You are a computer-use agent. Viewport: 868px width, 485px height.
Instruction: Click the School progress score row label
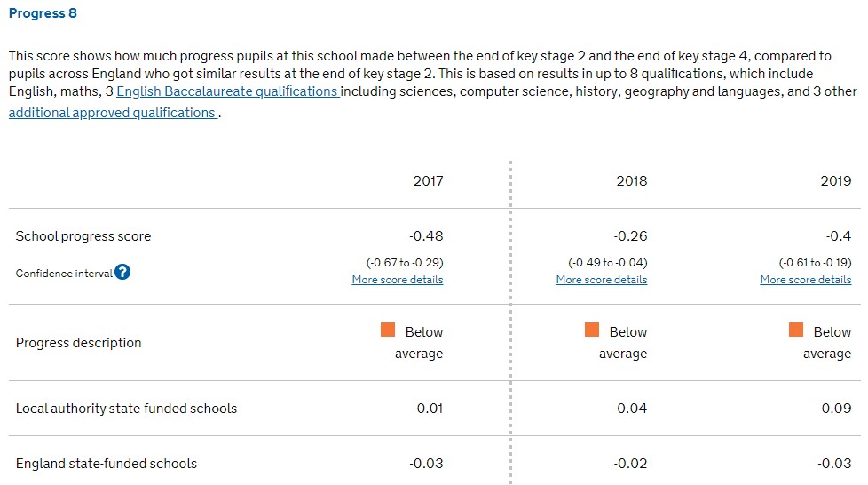83,236
